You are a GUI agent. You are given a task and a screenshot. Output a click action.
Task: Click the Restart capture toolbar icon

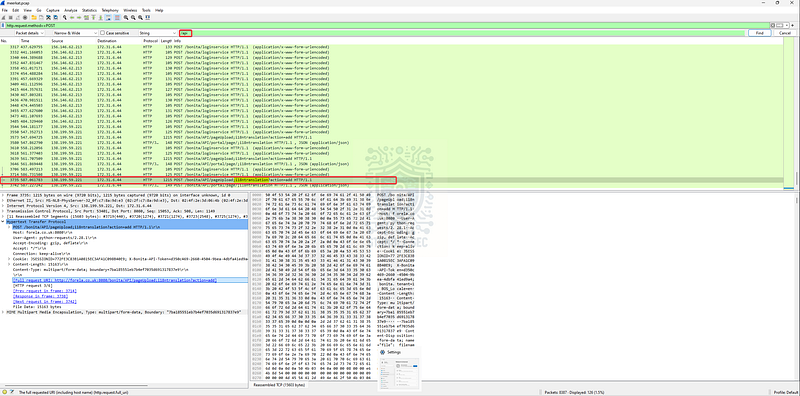(18, 17)
